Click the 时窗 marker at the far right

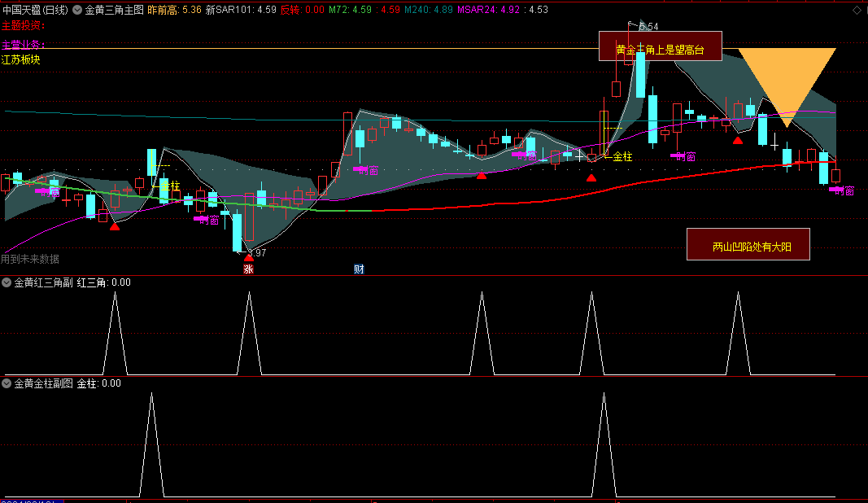coord(842,190)
